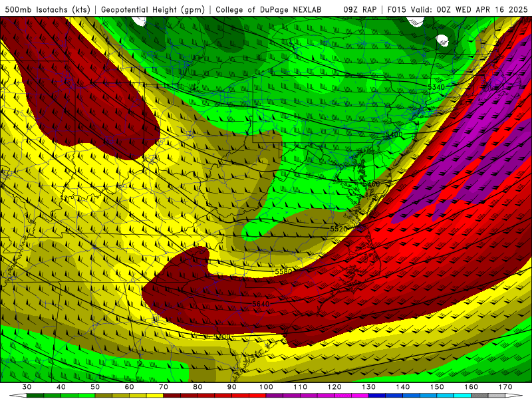Click the 110 value on the color scale
The width and height of the screenshot is (532, 399).
pyautogui.click(x=301, y=387)
